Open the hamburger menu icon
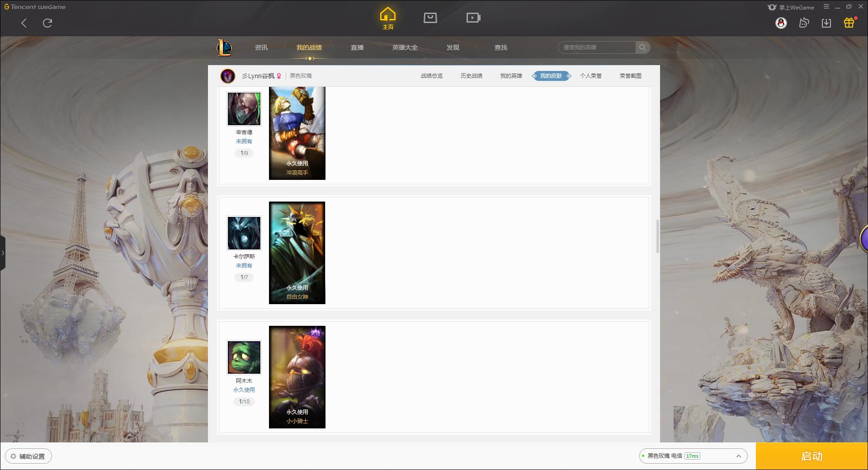 point(826,7)
